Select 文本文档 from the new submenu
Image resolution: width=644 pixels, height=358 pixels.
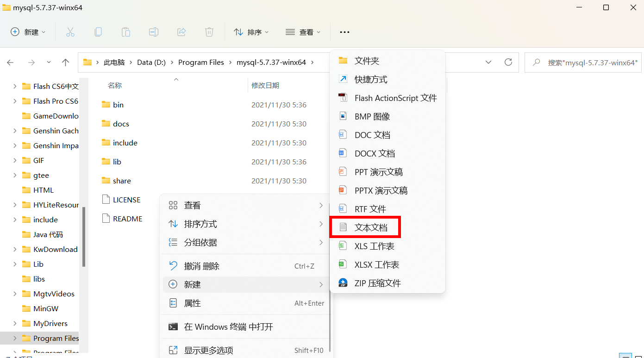pos(370,227)
